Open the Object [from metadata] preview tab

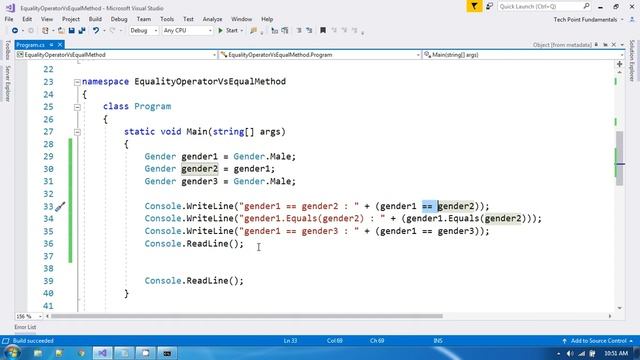pos(562,45)
